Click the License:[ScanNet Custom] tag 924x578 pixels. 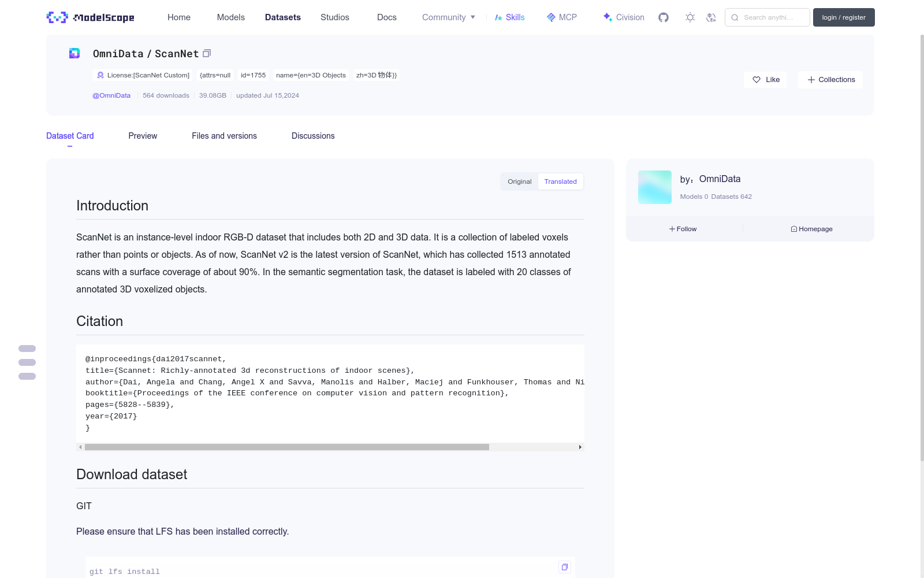tap(143, 75)
